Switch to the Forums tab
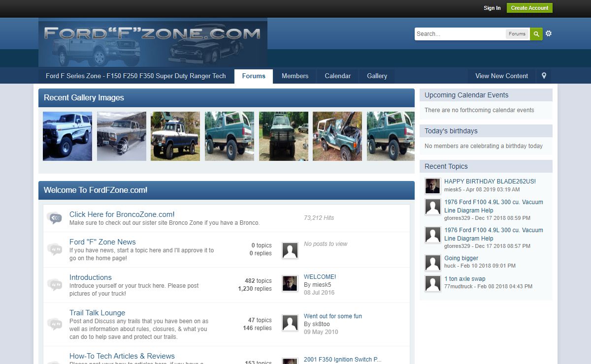 (254, 76)
